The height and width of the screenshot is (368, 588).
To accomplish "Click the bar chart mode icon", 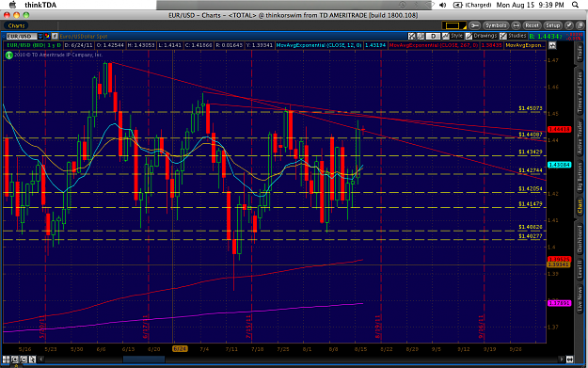I will (x=421, y=36).
